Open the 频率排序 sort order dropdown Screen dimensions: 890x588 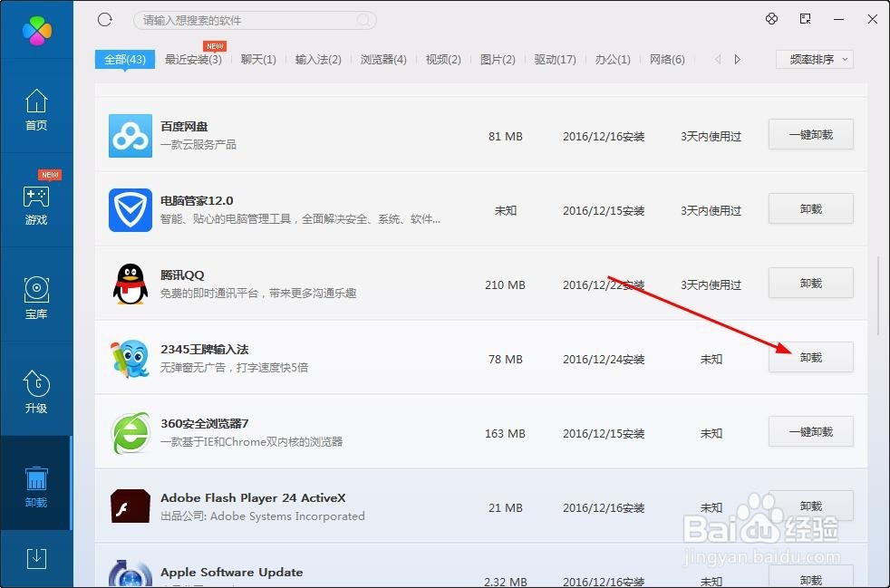tap(814, 58)
